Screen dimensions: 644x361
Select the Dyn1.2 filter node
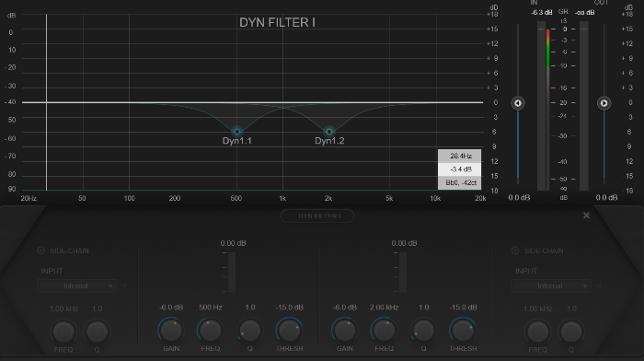pos(329,132)
